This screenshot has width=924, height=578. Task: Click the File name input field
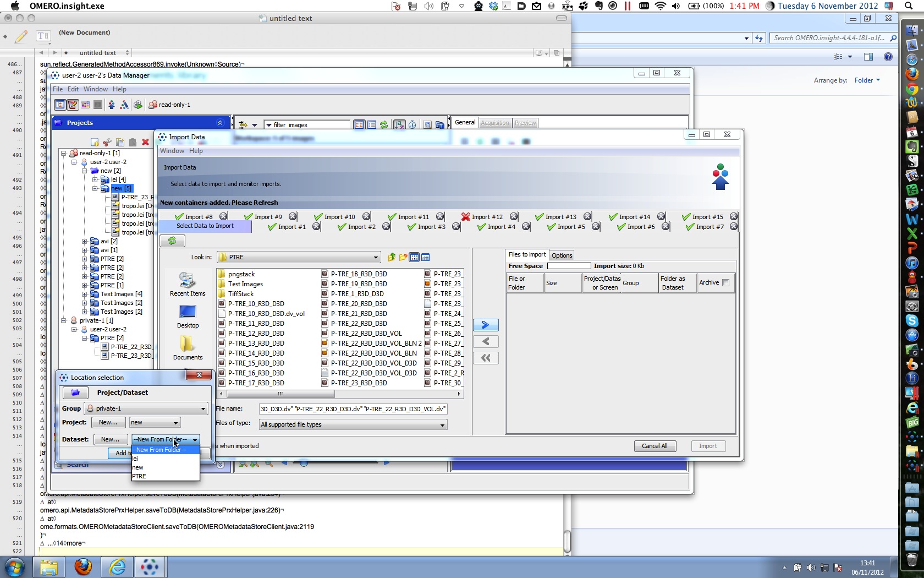353,409
